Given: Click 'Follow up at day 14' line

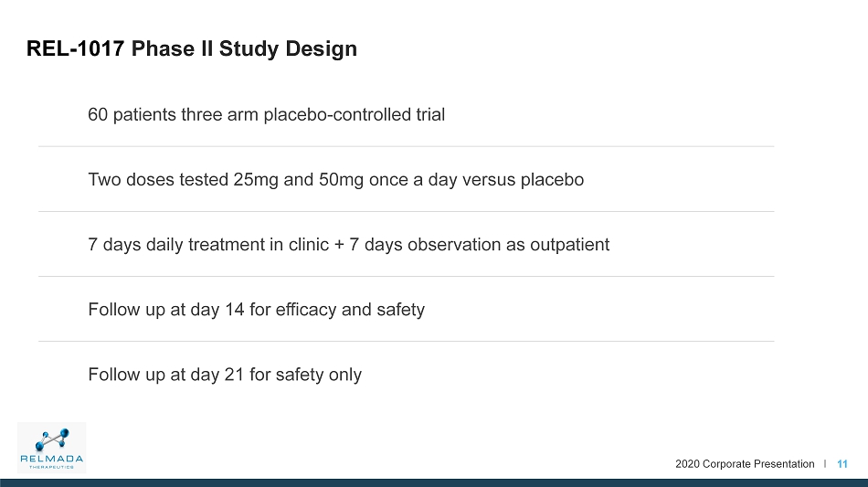Looking at the screenshot, I should (x=257, y=310).
